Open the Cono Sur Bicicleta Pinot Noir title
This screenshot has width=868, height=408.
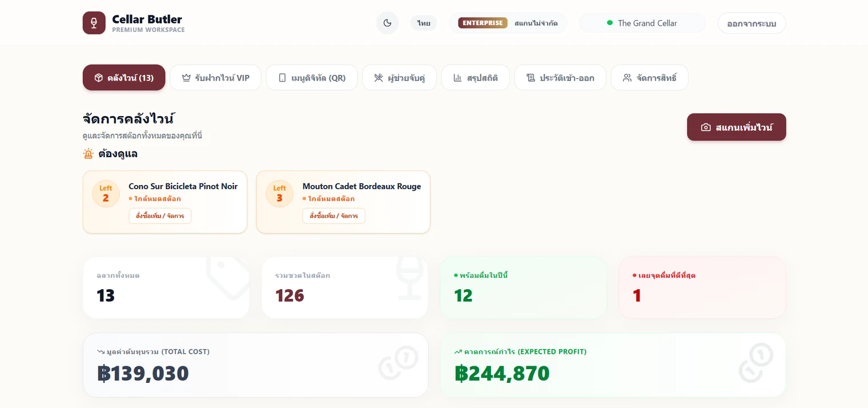pos(183,186)
